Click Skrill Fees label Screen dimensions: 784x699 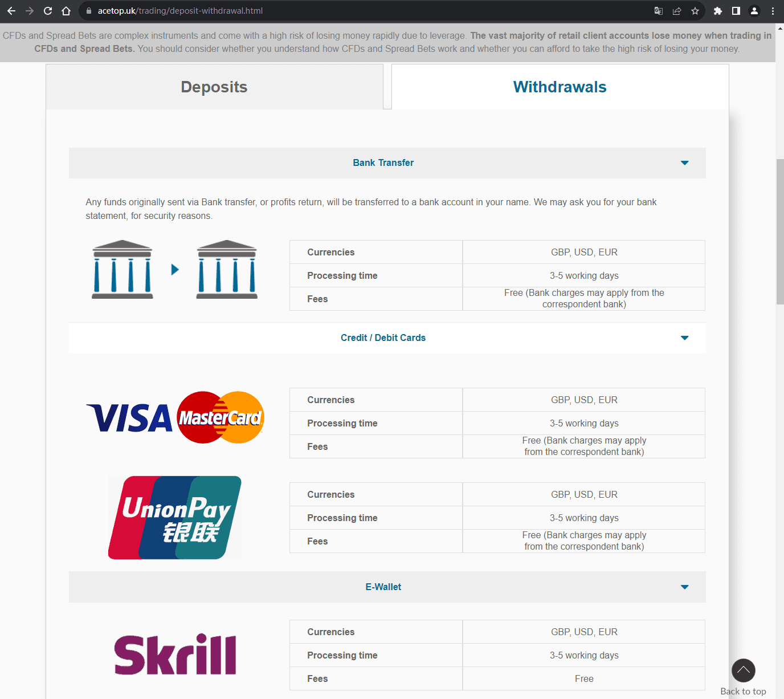317,678
